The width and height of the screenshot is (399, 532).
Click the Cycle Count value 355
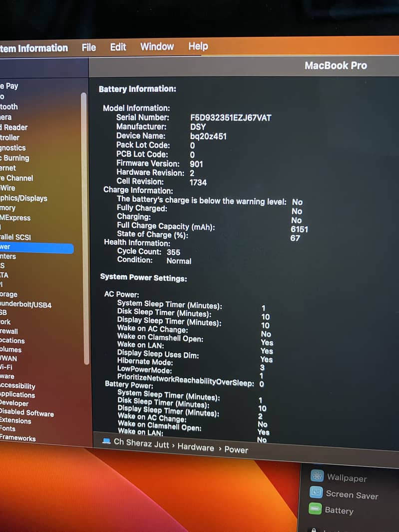click(173, 252)
